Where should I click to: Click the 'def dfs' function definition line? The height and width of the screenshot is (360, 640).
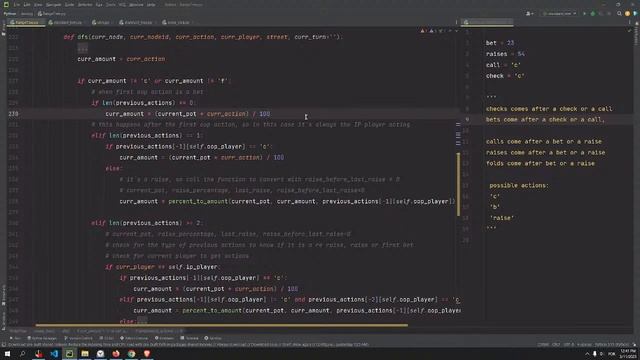click(x=203, y=37)
